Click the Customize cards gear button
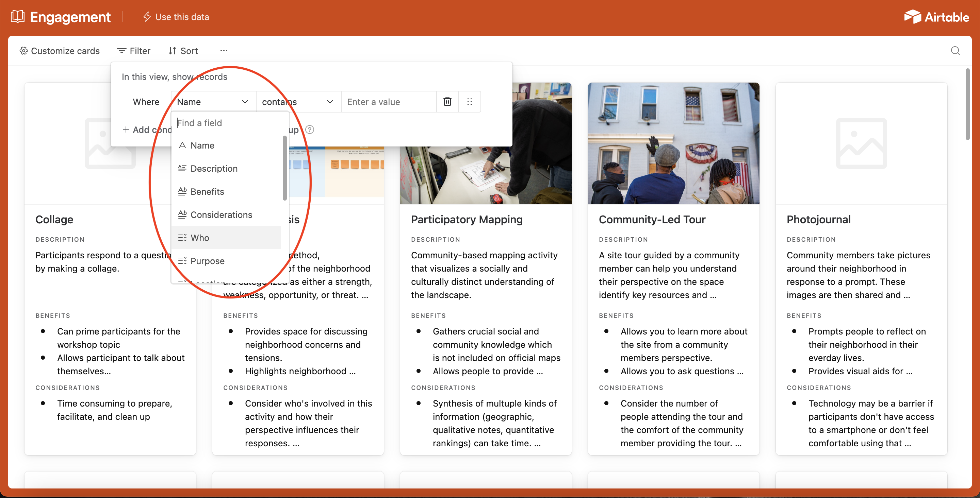980x498 pixels. 60,51
